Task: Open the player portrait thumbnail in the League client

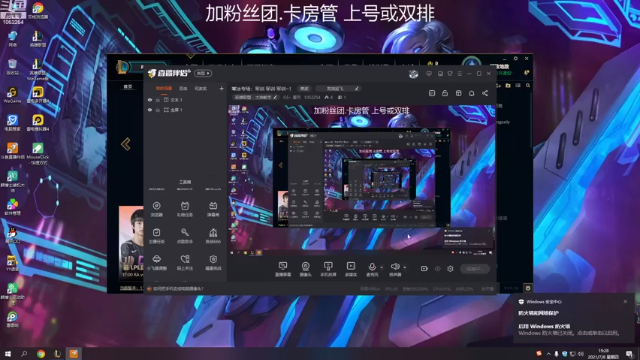Action: click(x=131, y=242)
